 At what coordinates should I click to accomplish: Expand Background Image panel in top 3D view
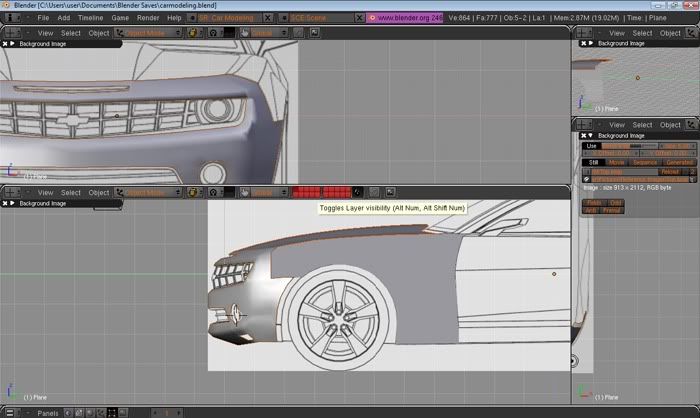12,44
